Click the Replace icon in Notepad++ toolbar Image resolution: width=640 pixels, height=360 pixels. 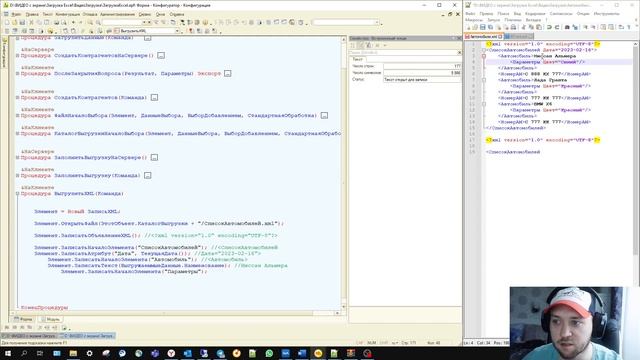point(575,27)
